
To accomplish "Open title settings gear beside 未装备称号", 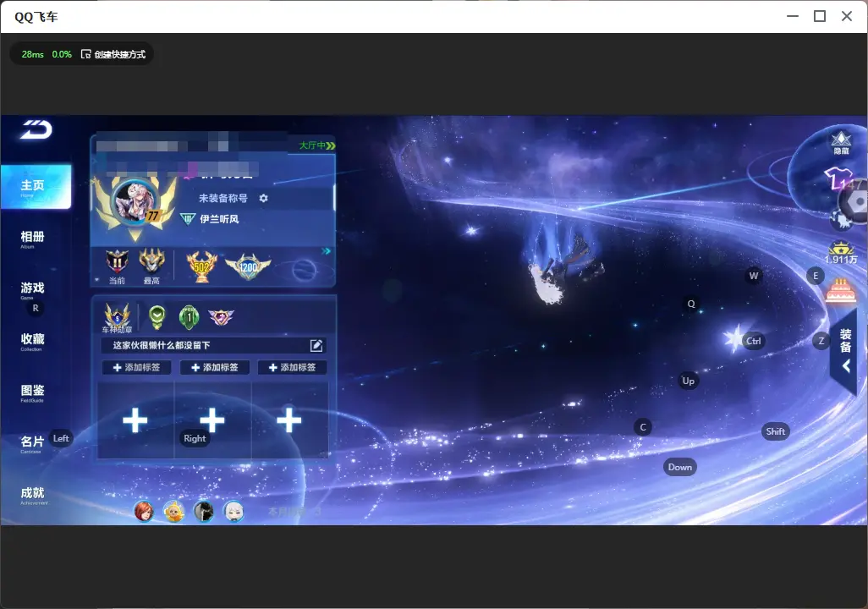I will [x=263, y=198].
